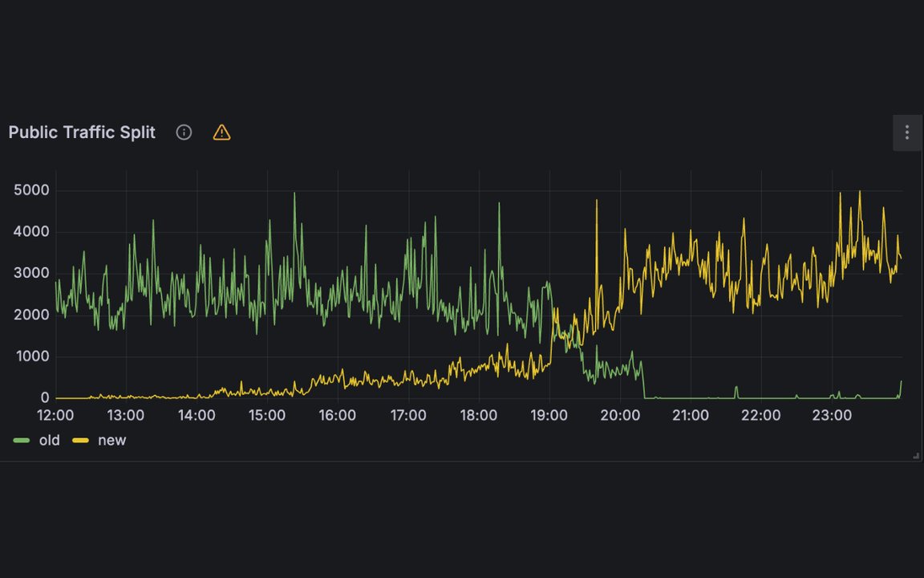Screen dimensions: 924x578
Task: Click the 13:00 time axis label
Action: (125, 415)
